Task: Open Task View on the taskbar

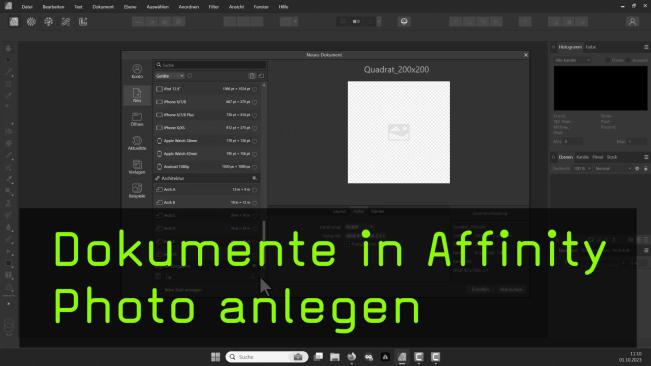Action: 318,357
